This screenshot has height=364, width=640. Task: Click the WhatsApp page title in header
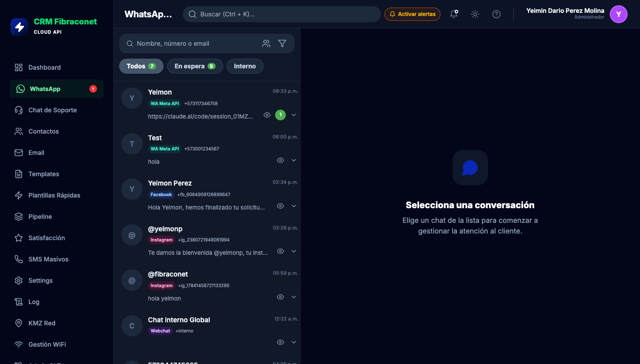click(x=148, y=14)
